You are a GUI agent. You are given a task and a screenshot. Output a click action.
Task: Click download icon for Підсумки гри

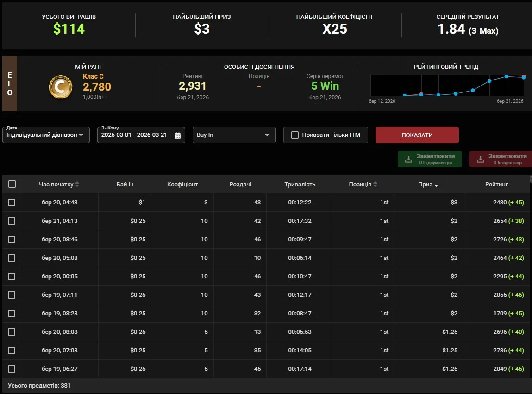408,159
